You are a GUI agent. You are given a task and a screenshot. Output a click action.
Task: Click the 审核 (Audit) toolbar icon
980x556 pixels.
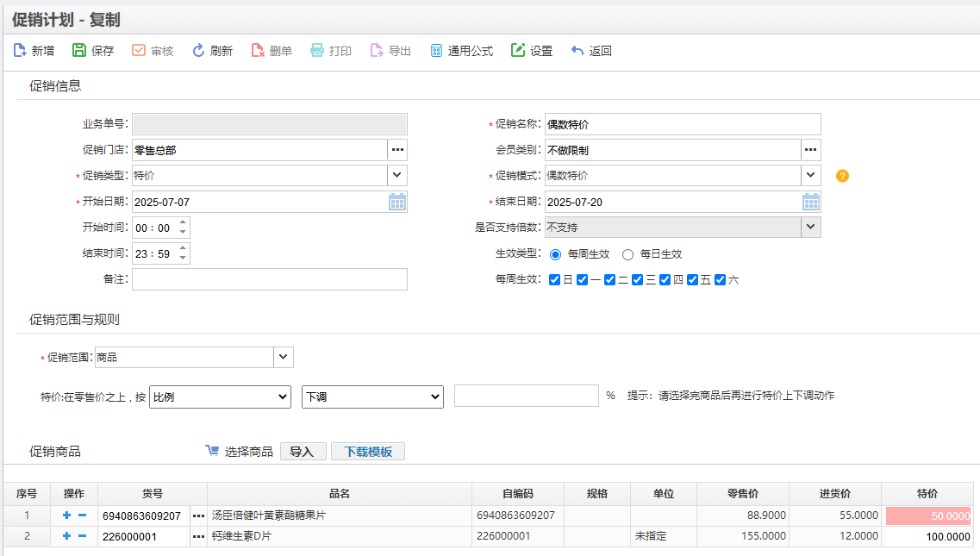coord(139,51)
